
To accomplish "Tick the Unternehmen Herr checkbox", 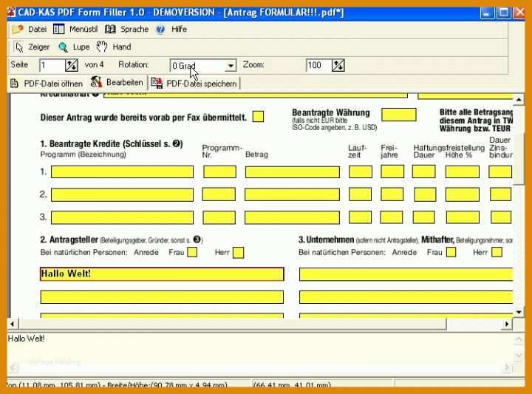I will [497, 252].
